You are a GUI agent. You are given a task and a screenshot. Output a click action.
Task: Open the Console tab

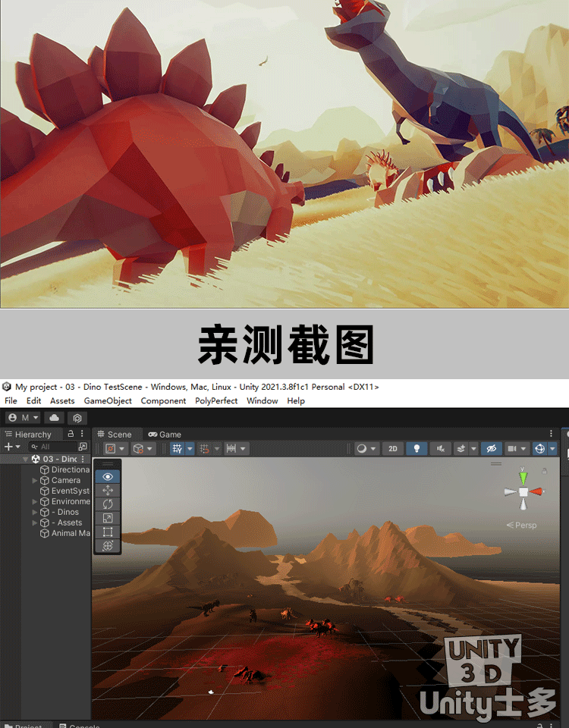[80, 726]
